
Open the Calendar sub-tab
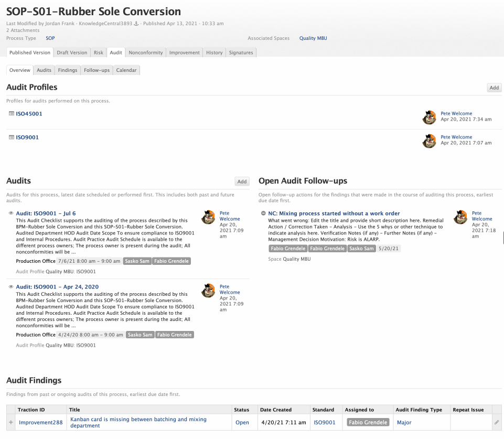tap(126, 70)
